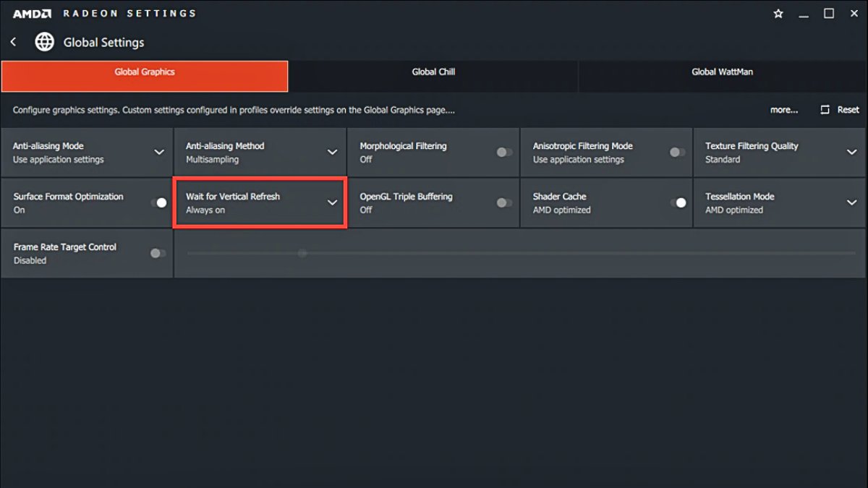868x488 pixels.
Task: Click the 'Always on' value text
Action: pos(205,210)
